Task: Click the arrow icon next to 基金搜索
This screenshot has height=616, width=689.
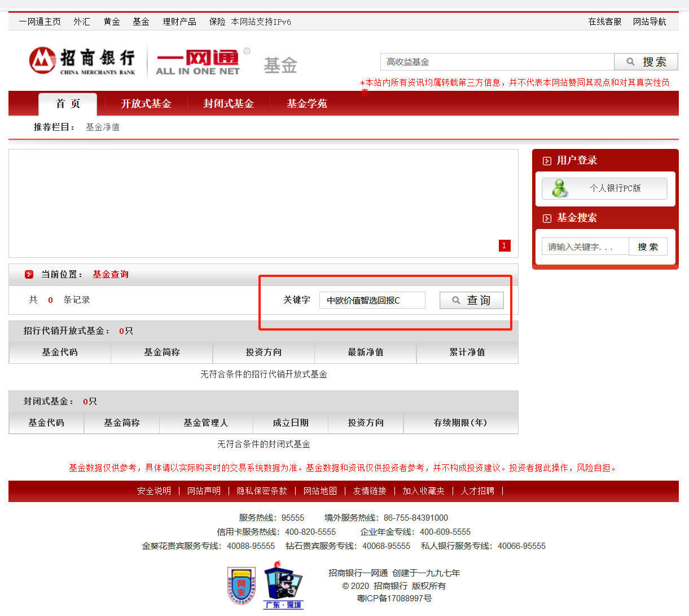Action: tap(547, 218)
